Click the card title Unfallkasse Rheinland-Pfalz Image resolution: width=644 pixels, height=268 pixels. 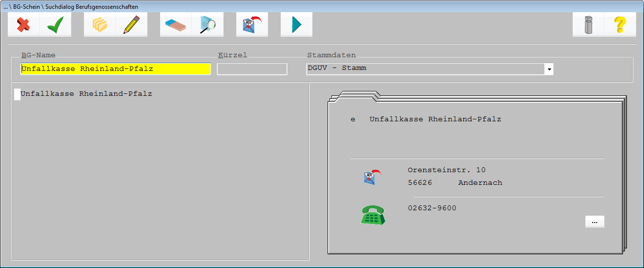click(x=435, y=119)
